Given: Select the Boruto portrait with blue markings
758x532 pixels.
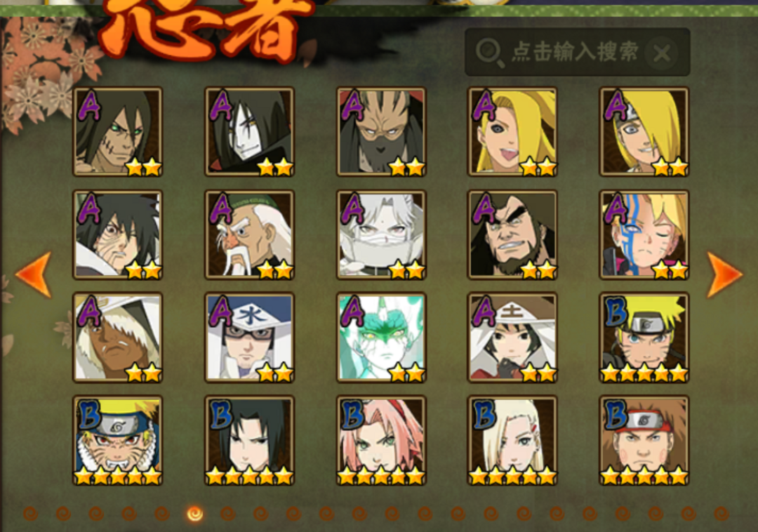Looking at the screenshot, I should coord(644,234).
